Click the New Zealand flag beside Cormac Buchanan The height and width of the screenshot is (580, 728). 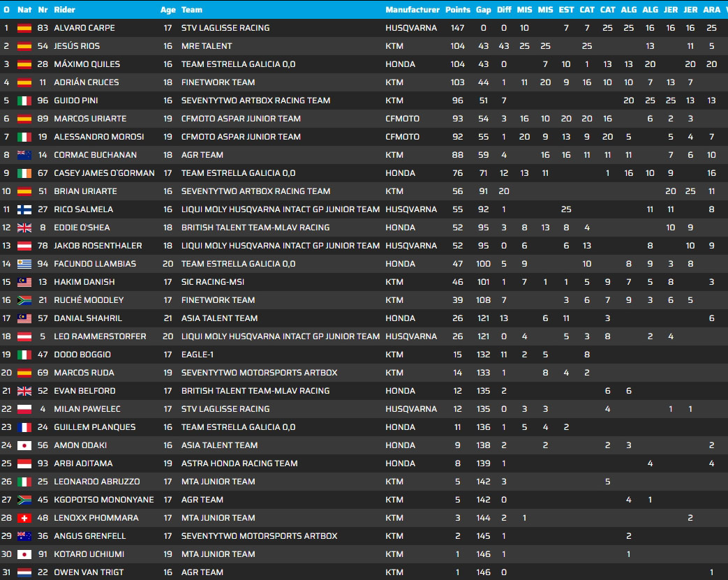click(x=24, y=155)
